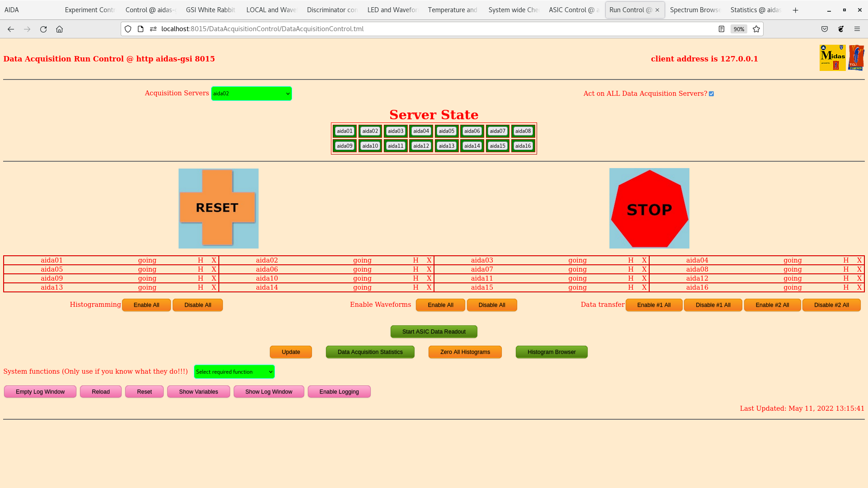Go to browser home icon
Viewport: 868px width, 488px height.
coord(59,29)
